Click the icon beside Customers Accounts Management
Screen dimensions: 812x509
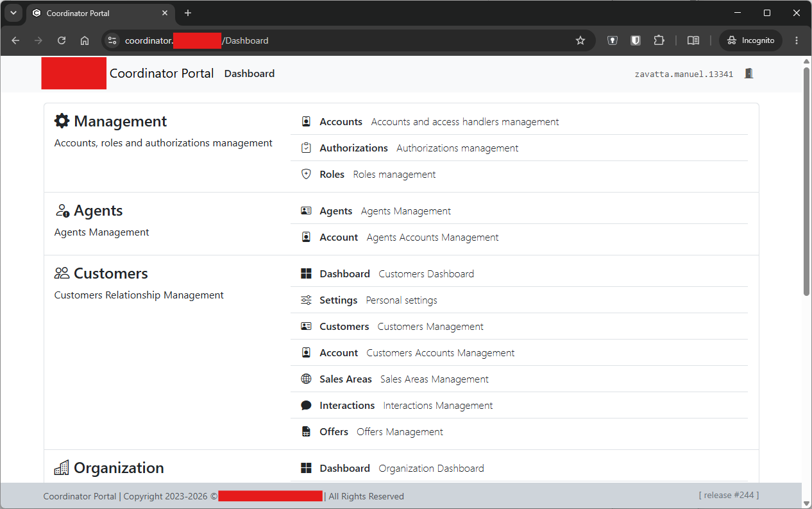(x=306, y=352)
